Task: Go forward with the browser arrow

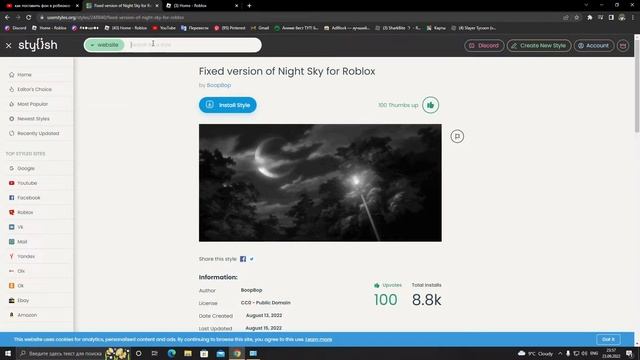Action: [18, 17]
